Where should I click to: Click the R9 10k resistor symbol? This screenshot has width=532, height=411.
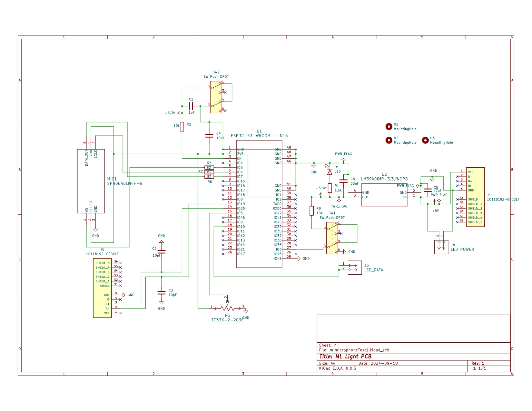311,211
